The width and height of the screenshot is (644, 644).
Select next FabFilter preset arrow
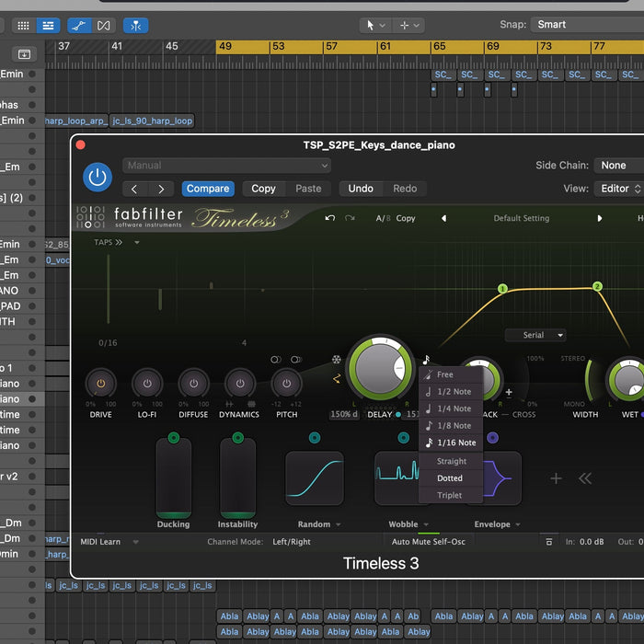(600, 219)
